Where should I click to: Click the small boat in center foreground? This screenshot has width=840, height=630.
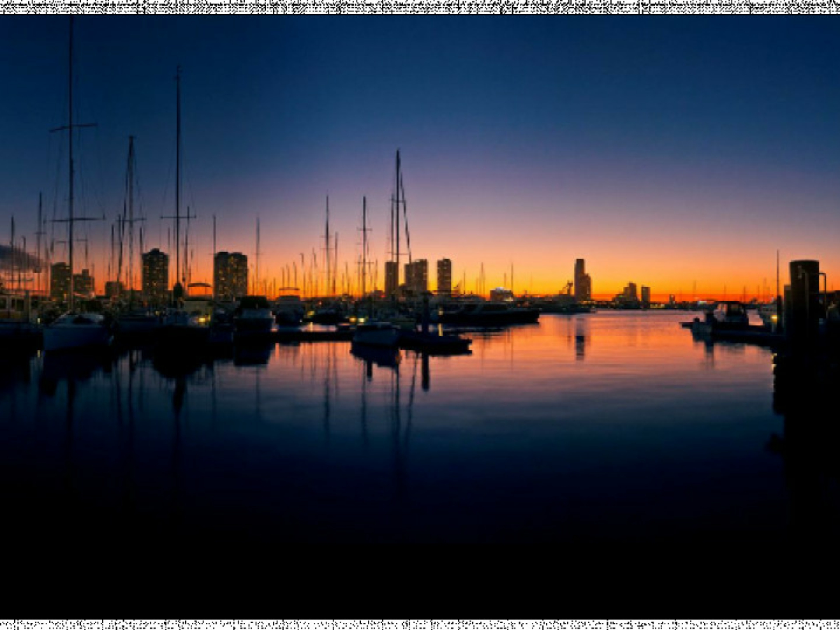pyautogui.click(x=375, y=333)
